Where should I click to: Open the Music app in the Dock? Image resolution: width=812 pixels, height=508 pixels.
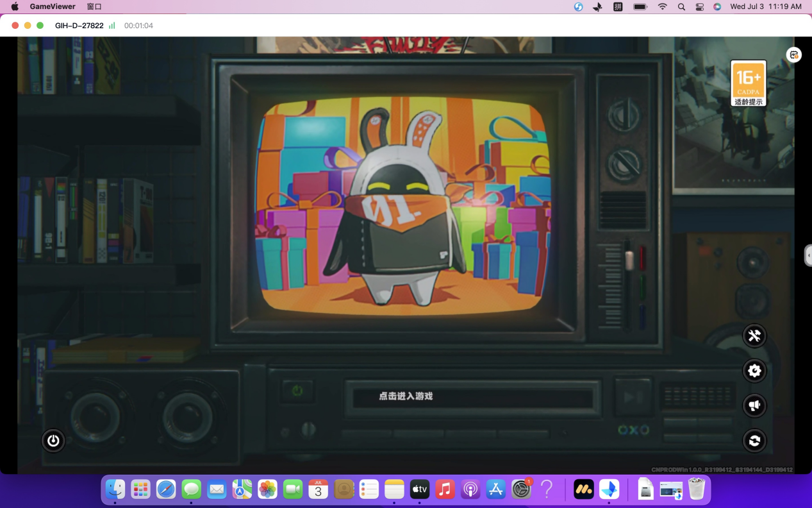tap(445, 489)
